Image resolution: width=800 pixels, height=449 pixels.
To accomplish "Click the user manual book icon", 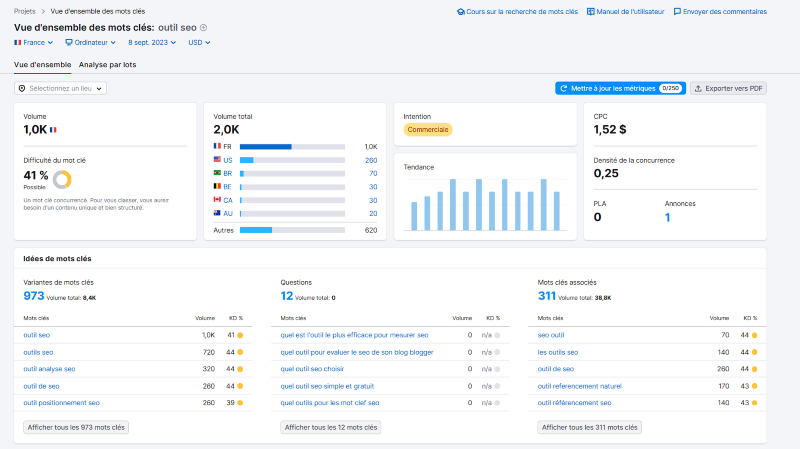I will click(x=590, y=11).
